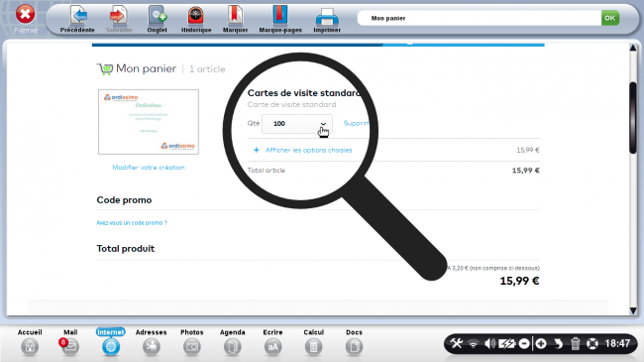Click the zoom-in plus icon in tray
Screen dimensions: 644x362
click(x=541, y=343)
